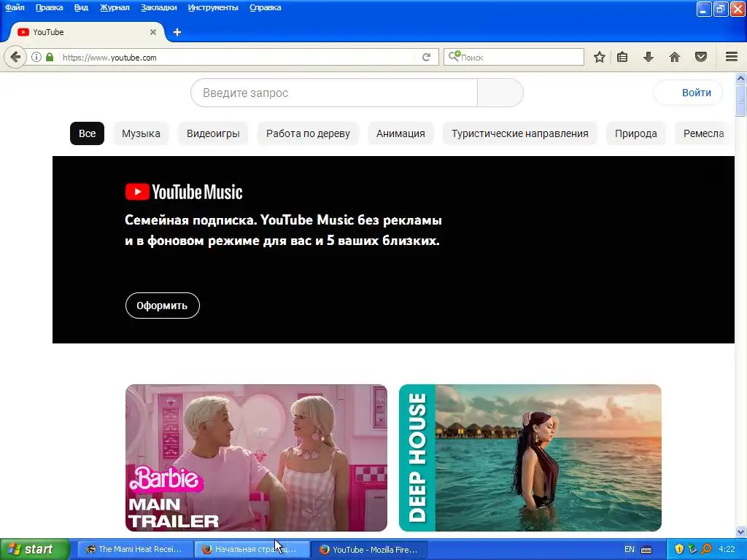Go to the home page icon
The width and height of the screenshot is (747, 560).
tap(675, 57)
